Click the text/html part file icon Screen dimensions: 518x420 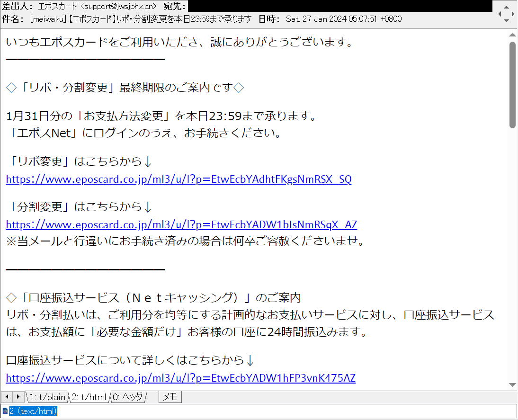point(5,411)
